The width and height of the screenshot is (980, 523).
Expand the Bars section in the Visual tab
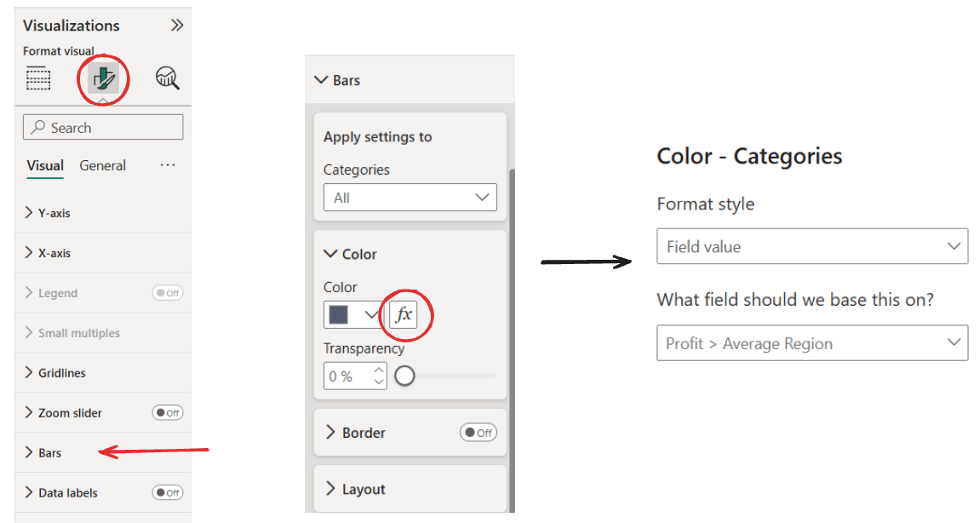[49, 453]
